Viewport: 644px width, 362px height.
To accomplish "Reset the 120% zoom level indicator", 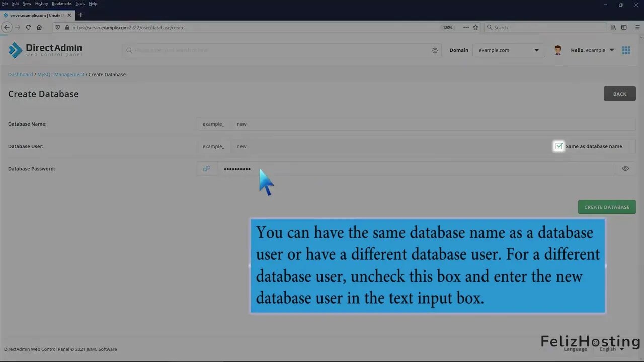I will (x=447, y=27).
